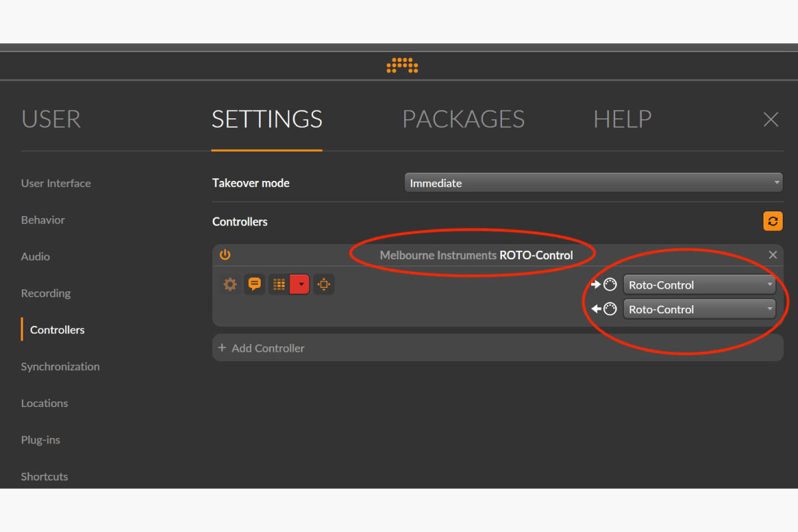Remove the ROTO-Control controller with X
This screenshot has height=532, width=798.
773,255
